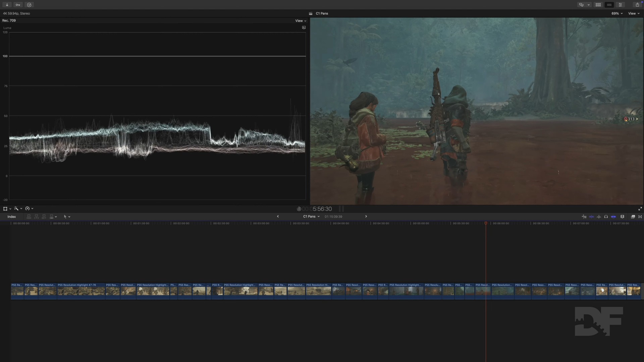Open the Effects browser icon
The width and height of the screenshot is (644, 362).
pyautogui.click(x=633, y=217)
